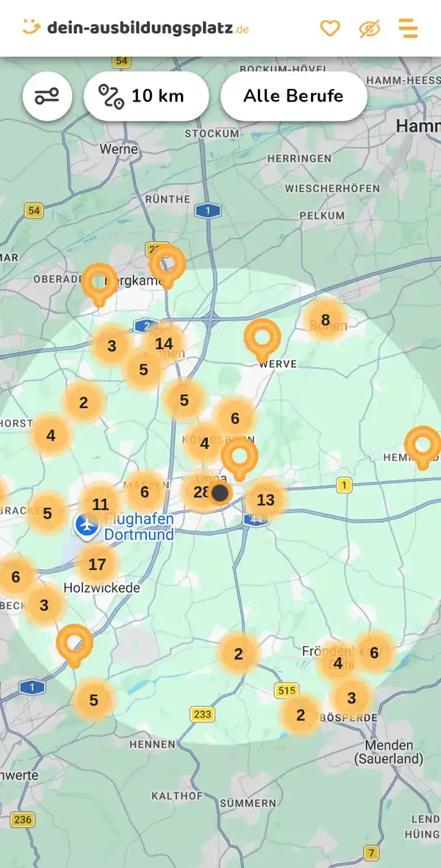Open the Alle Berufe selector
This screenshot has width=441, height=868.
pyautogui.click(x=294, y=96)
